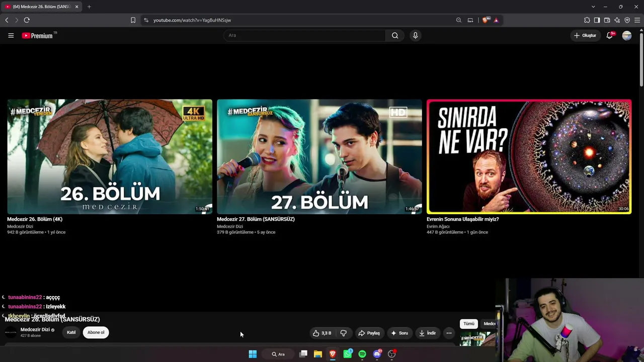Viewport: 644px width, 362px height.
Task: Click the title Evrenin Sonuna Ulaşabilir miyiz?
Action: coord(463,219)
